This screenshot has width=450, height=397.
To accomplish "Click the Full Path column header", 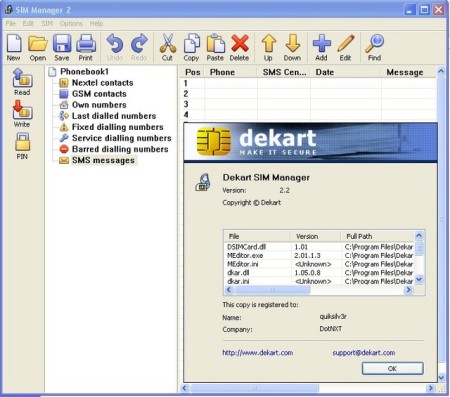I will click(377, 236).
